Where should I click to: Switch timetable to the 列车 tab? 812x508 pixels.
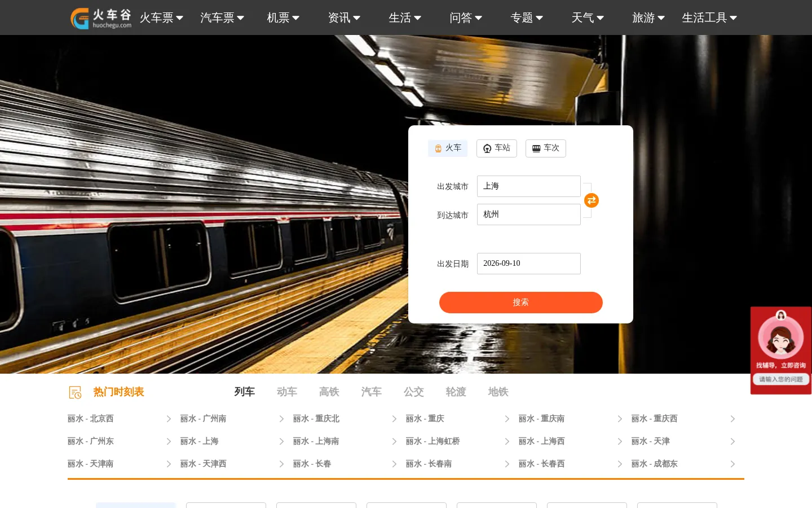pos(245,392)
